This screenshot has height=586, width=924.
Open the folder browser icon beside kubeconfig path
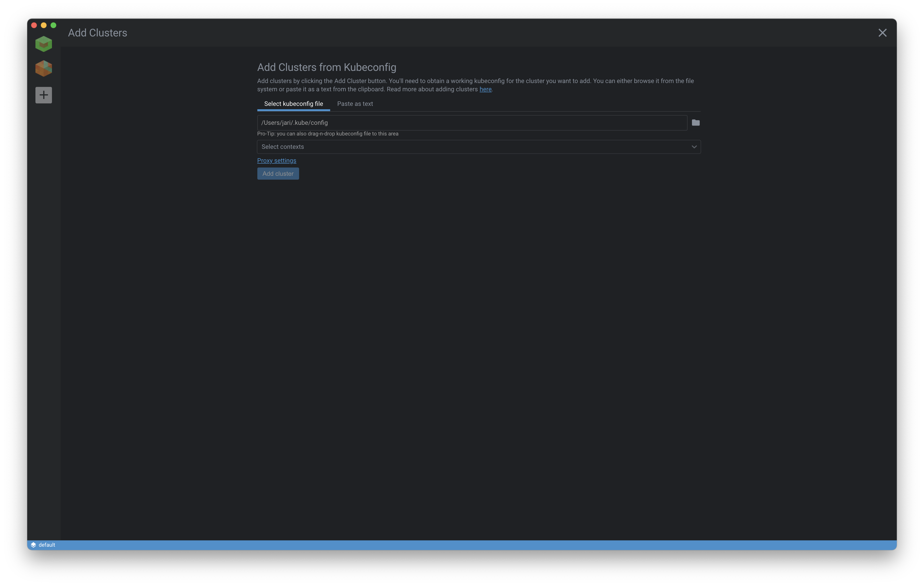(695, 123)
